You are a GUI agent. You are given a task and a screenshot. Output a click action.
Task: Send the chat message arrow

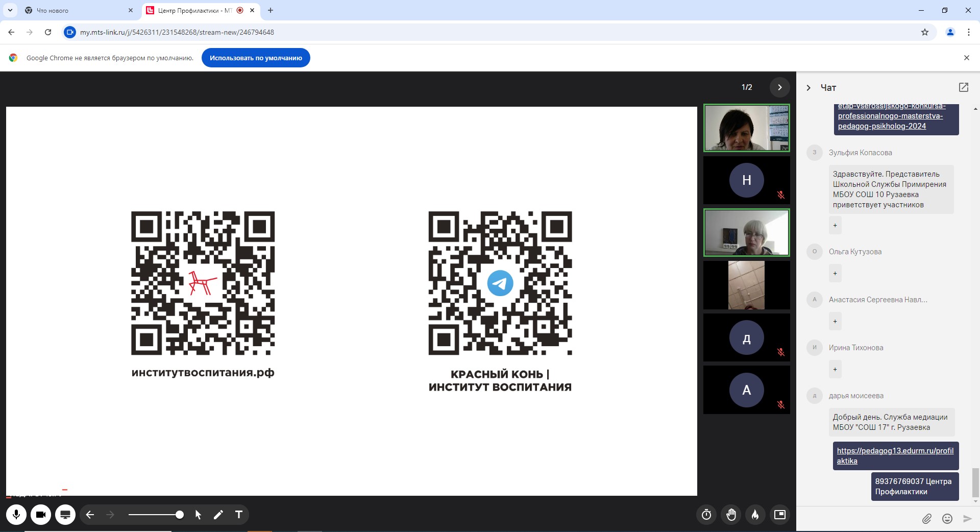point(967,519)
